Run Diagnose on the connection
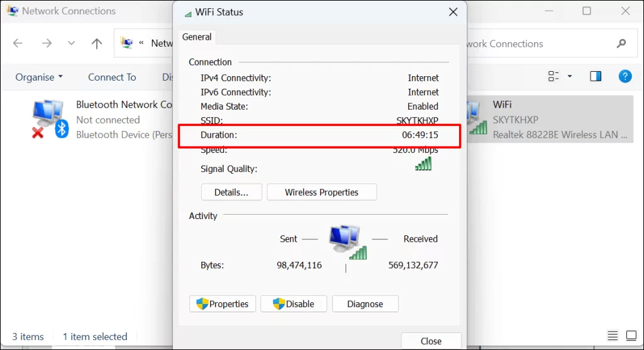Viewport: 644px width, 350px height. coord(365,304)
